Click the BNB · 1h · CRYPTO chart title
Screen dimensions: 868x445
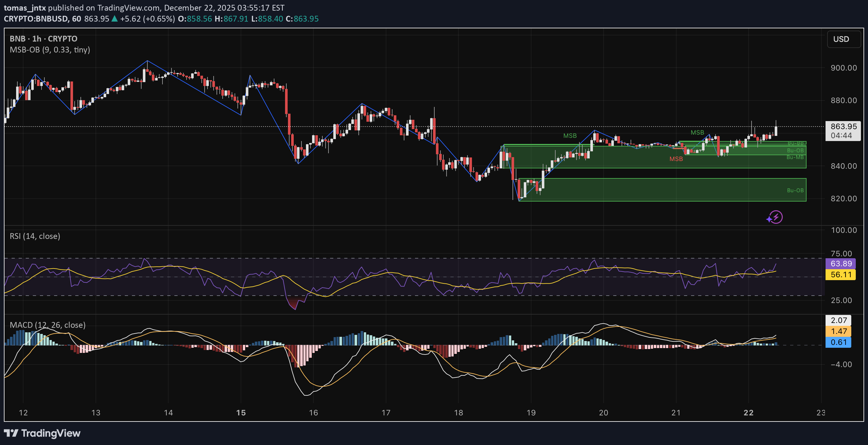43,38
